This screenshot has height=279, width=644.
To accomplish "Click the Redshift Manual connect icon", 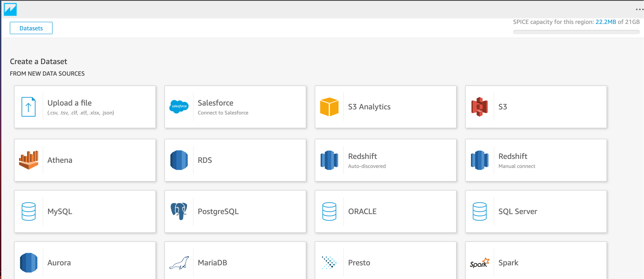I will (480, 160).
